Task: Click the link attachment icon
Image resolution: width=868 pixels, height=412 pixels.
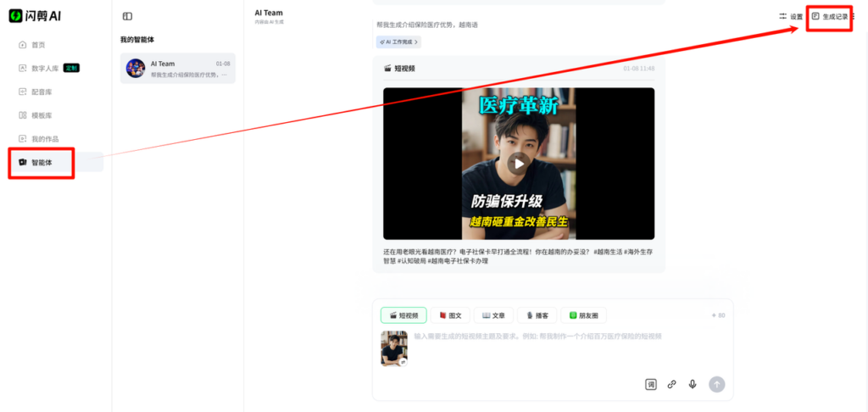Action: pos(671,384)
